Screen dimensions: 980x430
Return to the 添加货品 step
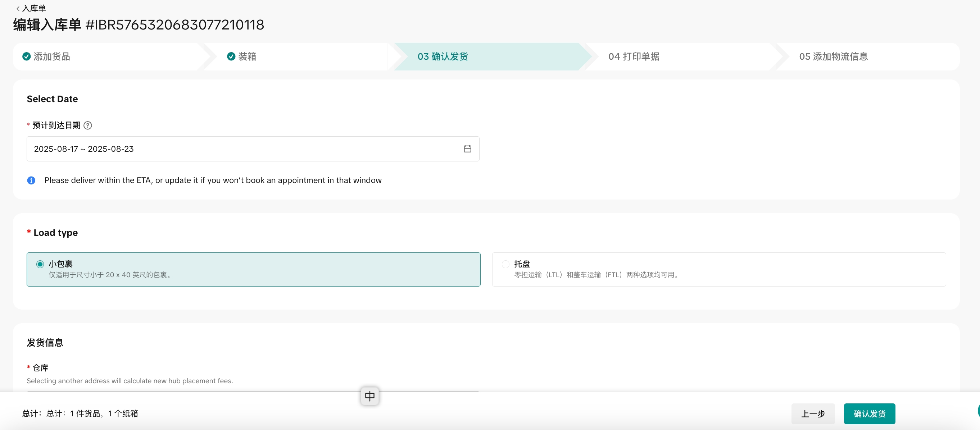click(52, 57)
